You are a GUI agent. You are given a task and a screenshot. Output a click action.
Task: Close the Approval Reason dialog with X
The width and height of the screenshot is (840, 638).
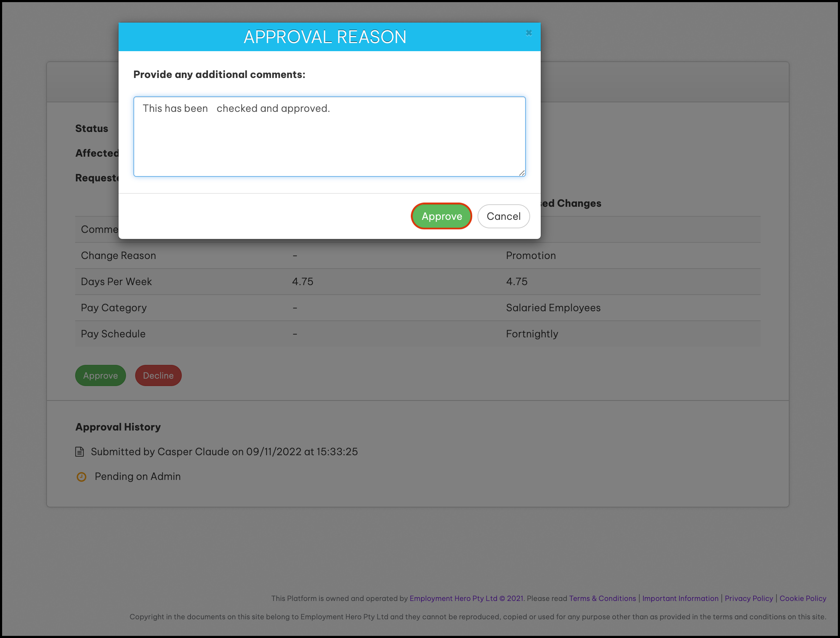[x=529, y=33]
